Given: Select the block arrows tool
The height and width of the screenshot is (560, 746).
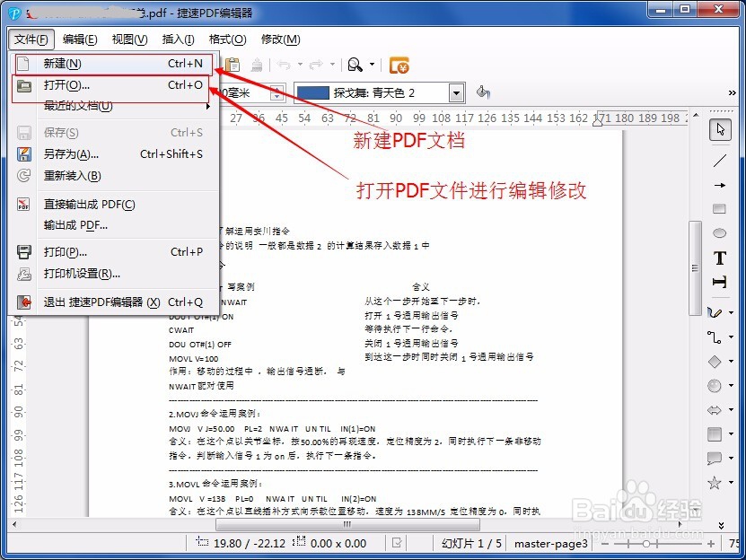Looking at the screenshot, I should pyautogui.click(x=715, y=410).
